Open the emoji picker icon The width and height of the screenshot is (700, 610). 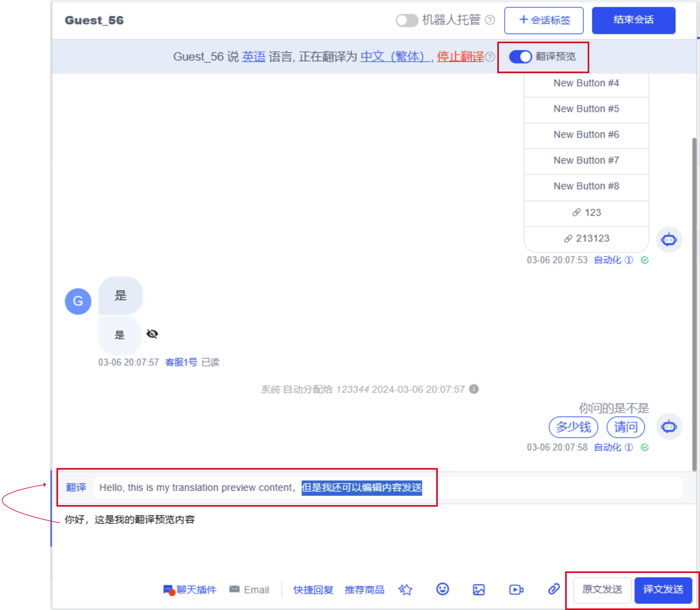click(x=442, y=589)
